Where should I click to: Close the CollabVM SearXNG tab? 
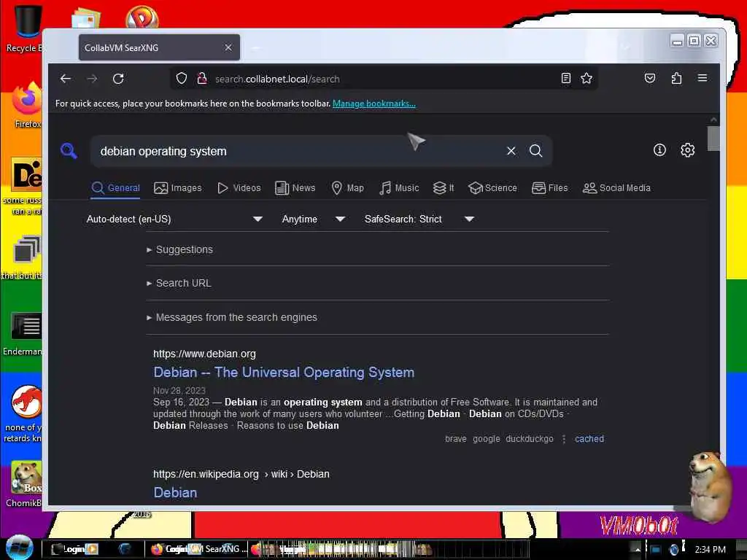point(228,47)
